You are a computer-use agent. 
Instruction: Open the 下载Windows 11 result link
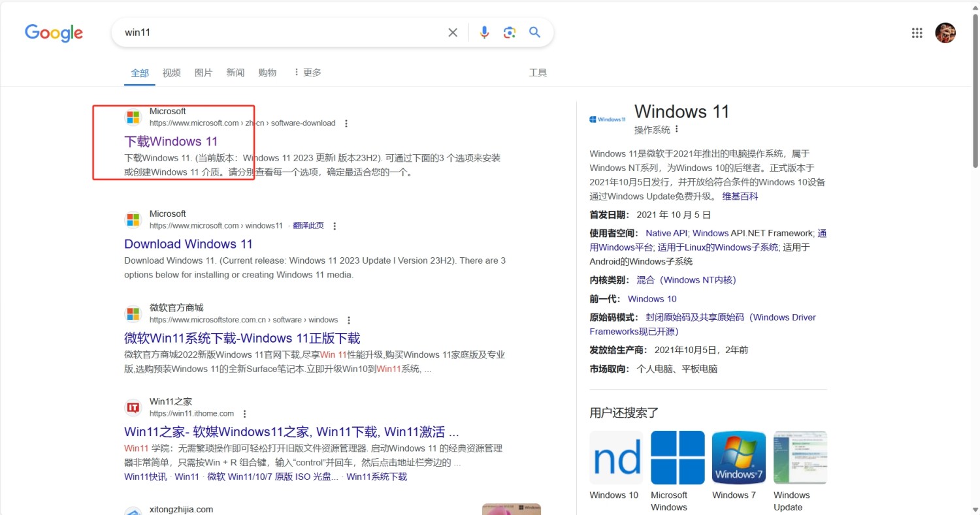(171, 142)
